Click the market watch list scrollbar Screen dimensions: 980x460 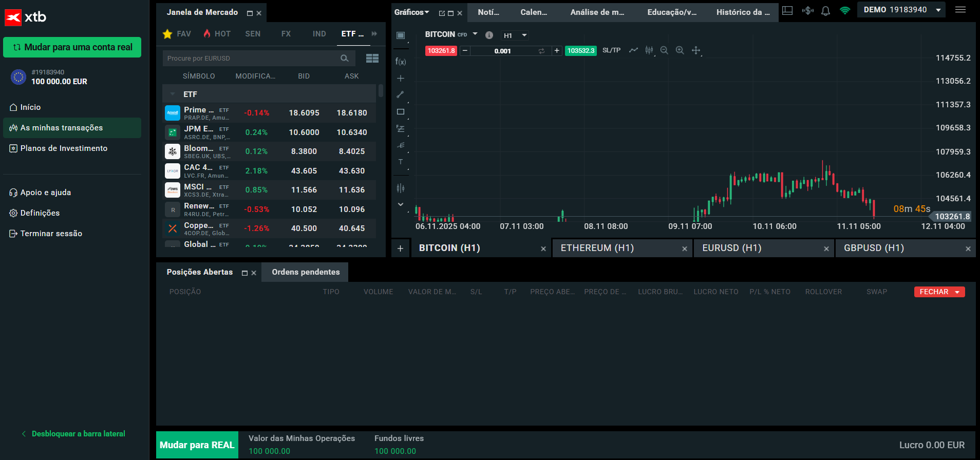click(381, 91)
